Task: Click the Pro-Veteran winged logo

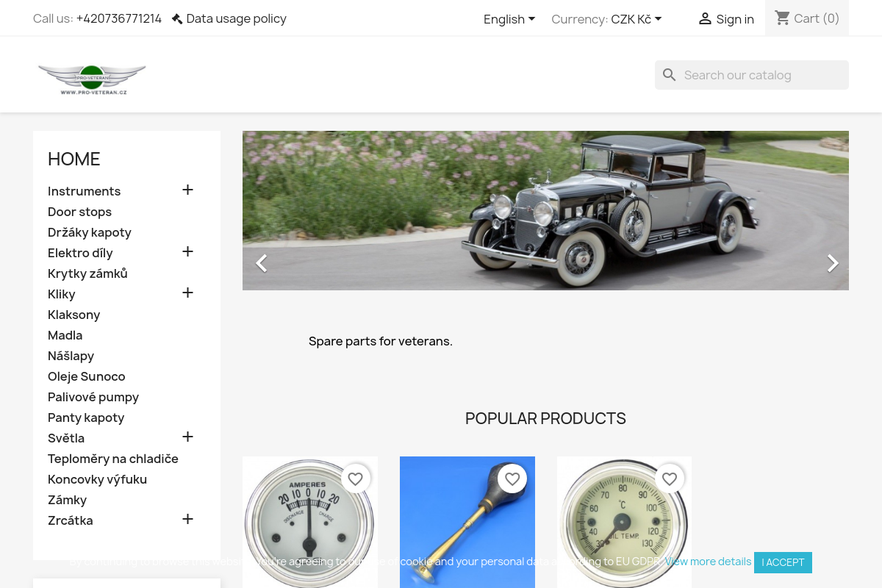Action: point(92,79)
